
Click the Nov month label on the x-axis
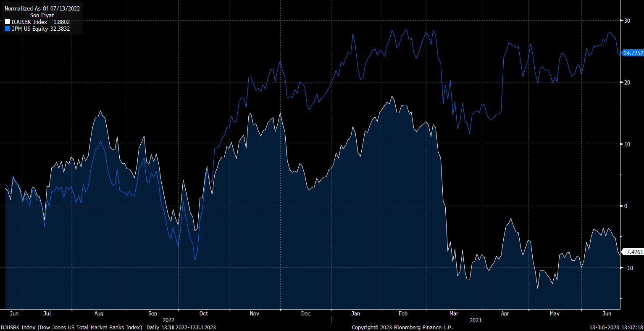coord(255,313)
